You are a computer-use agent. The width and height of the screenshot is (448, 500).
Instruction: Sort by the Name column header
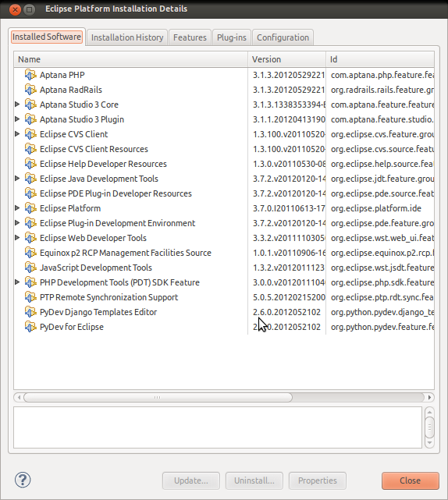[131, 59]
